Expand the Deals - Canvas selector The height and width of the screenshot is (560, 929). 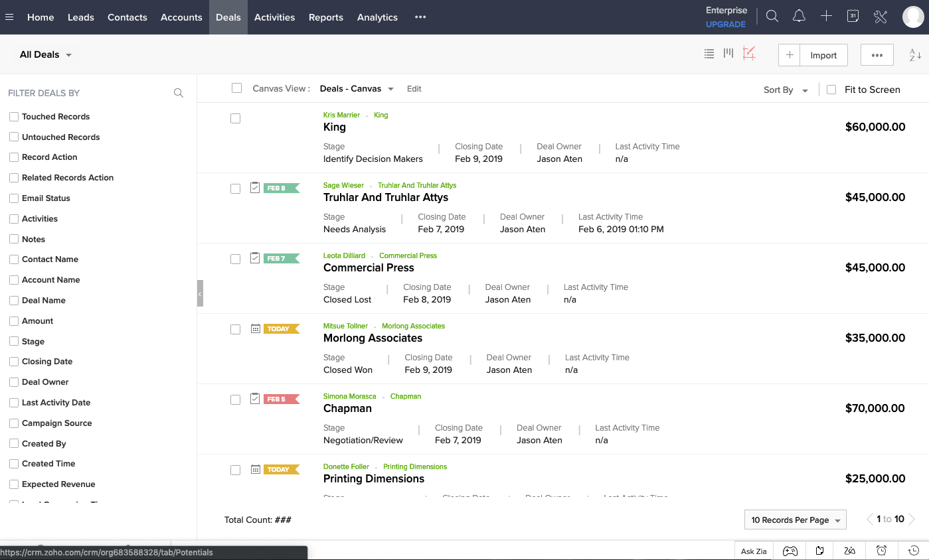(357, 88)
